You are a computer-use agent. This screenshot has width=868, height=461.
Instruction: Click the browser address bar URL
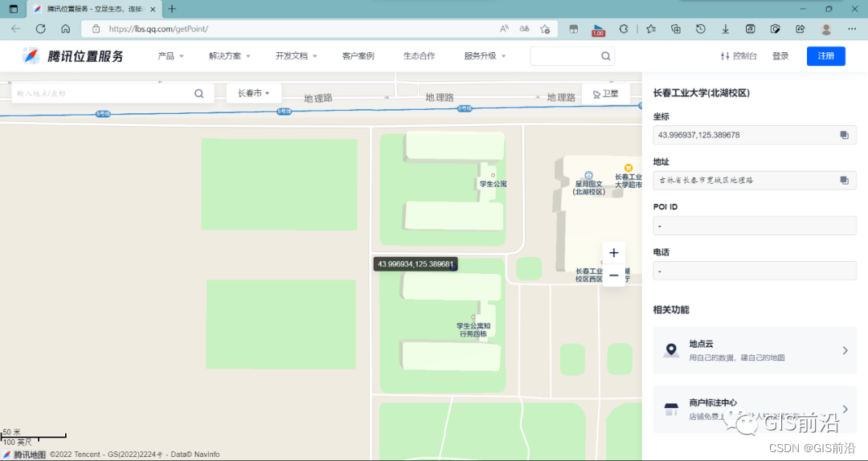[x=158, y=29]
